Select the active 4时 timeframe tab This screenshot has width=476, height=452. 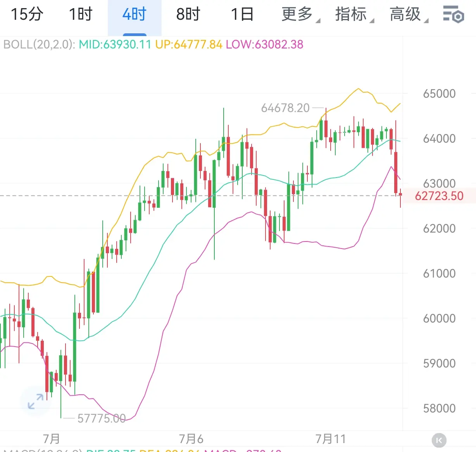pos(135,14)
